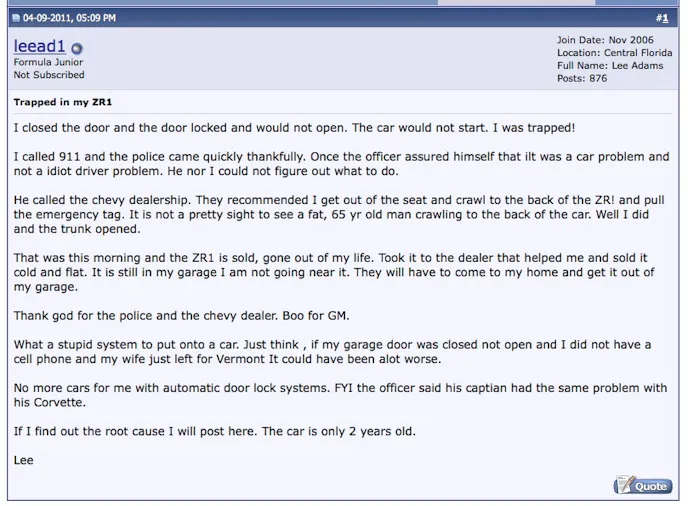Open the leead1 user profile link
Image resolution: width=688 pixels, height=506 pixels.
(x=39, y=46)
